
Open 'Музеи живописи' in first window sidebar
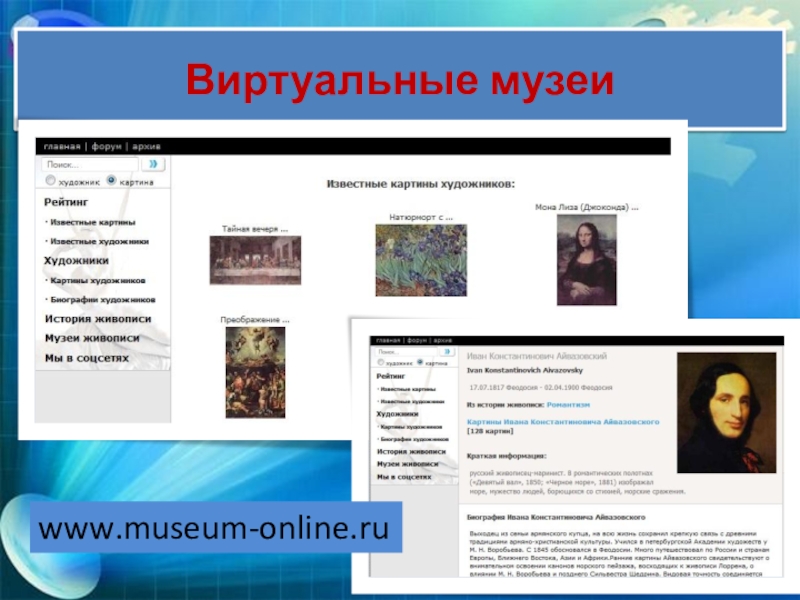92,338
